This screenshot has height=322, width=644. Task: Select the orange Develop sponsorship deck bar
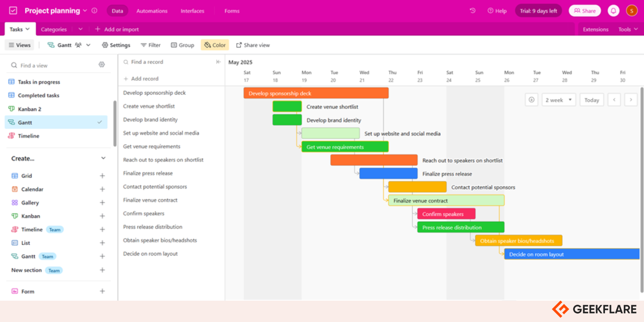316,93
